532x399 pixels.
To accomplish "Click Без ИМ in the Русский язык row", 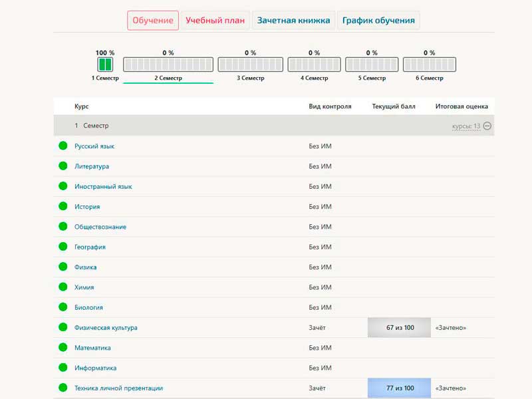I will point(320,146).
